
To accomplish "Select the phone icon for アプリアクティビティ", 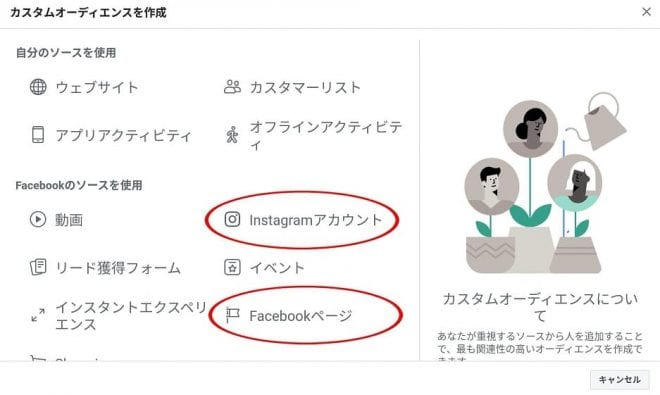I will click(x=38, y=135).
